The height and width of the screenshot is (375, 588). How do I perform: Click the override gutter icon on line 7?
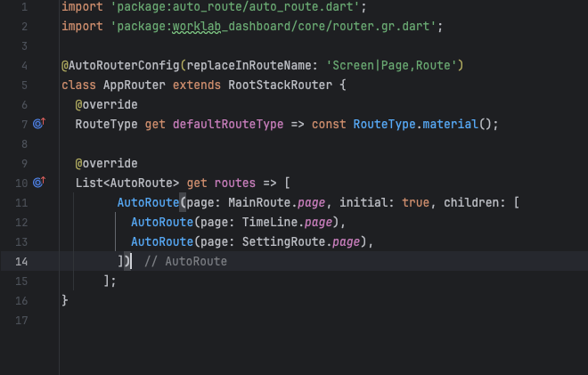pyautogui.click(x=39, y=124)
